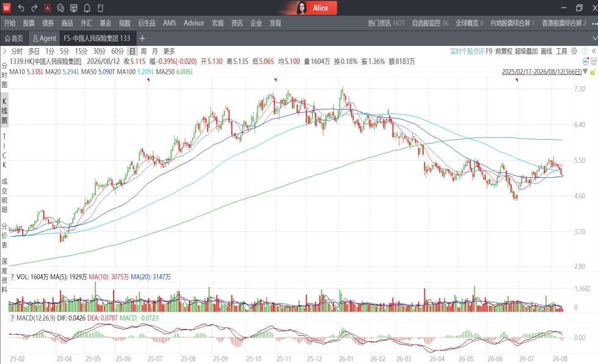The width and height of the screenshot is (598, 364).
Task: Toggle the lock icon beside date range
Action: [593, 72]
